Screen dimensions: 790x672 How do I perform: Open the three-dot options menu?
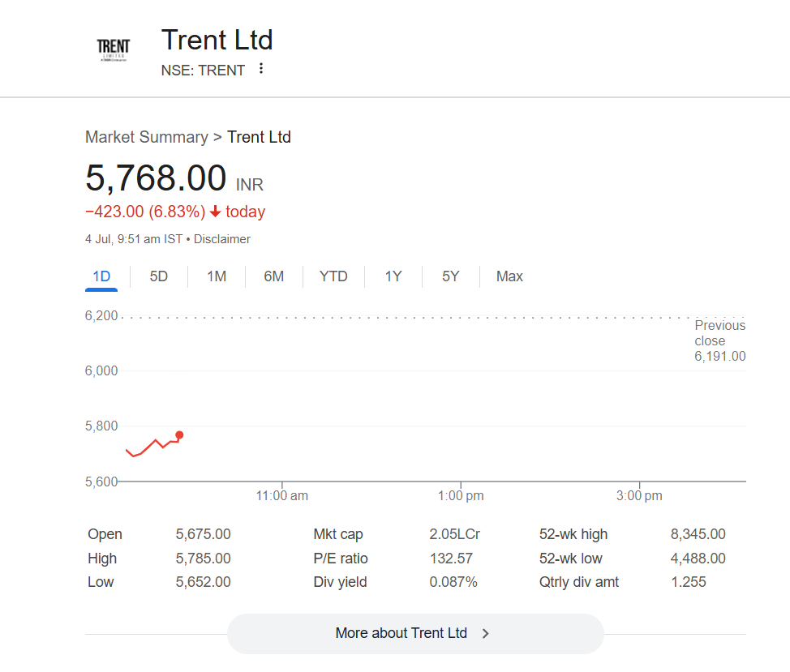[261, 69]
